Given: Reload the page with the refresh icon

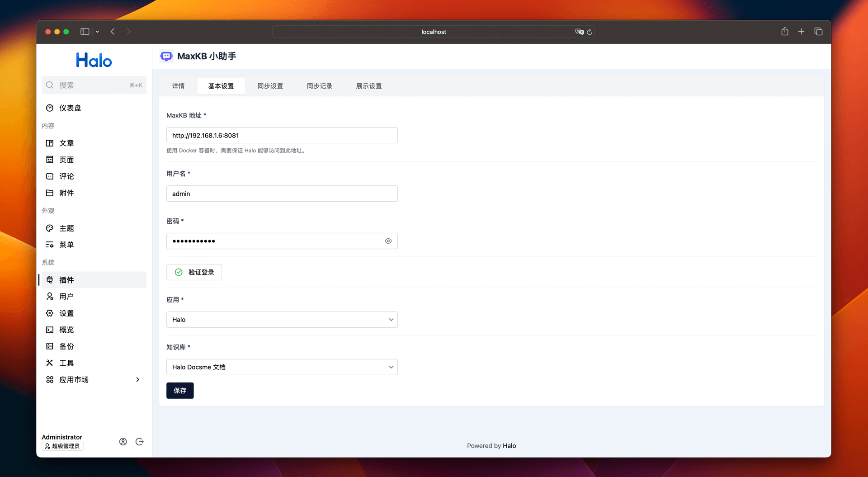Looking at the screenshot, I should pos(590,32).
